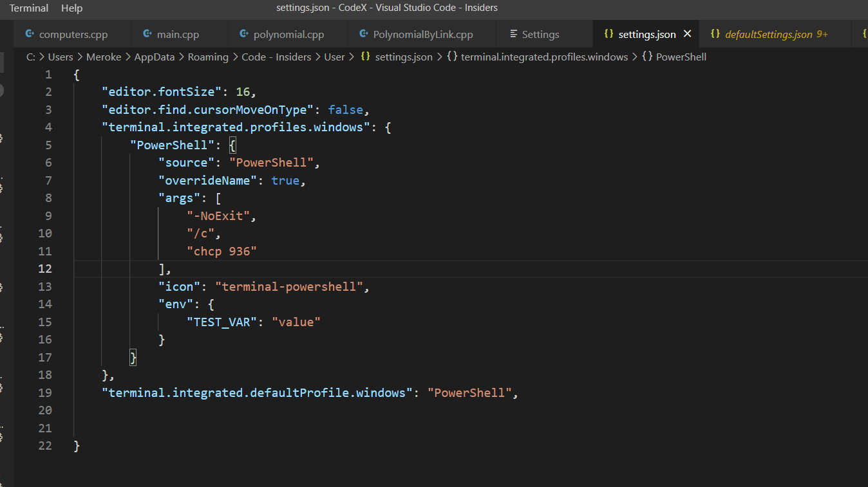This screenshot has height=487, width=868.
Task: Switch to the PolynomialByLink.cpp tab
Action: click(x=422, y=34)
